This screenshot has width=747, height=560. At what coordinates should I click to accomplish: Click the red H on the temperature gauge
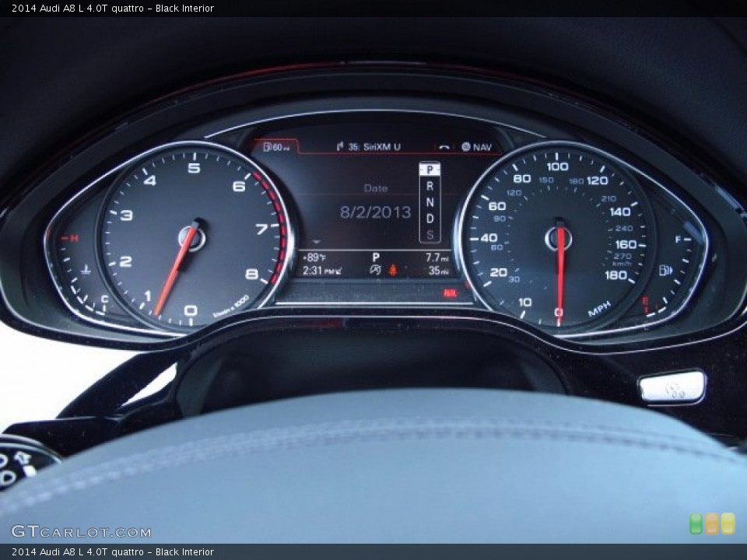tap(74, 238)
